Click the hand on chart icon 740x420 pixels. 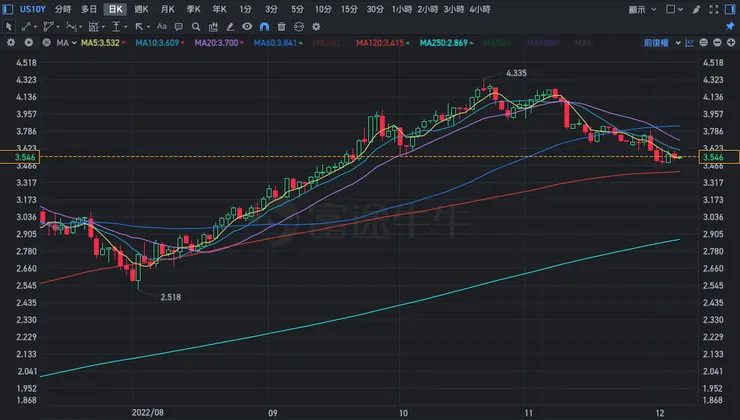(x=213, y=27)
